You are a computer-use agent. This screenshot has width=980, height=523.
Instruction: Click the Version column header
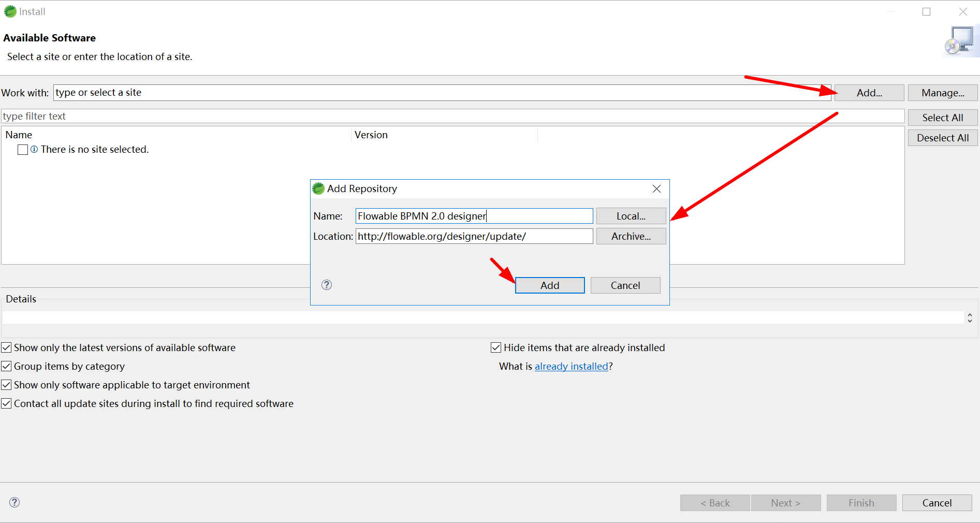pyautogui.click(x=445, y=135)
